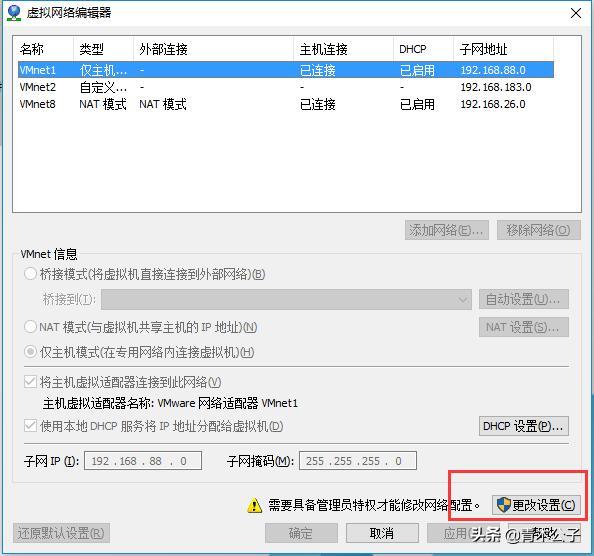Click the Virtual Network Editor globe icon
Viewport: 594px width, 556px height.
pos(14,13)
